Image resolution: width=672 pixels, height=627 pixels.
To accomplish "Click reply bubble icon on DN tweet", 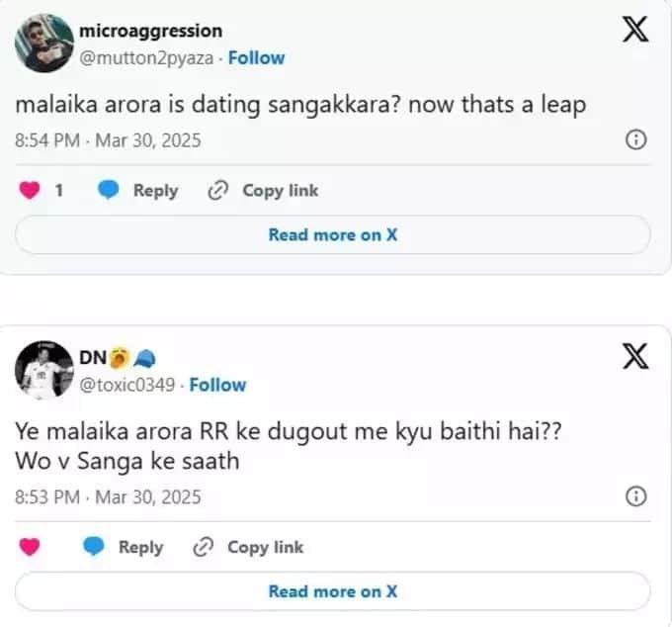I will [95, 547].
